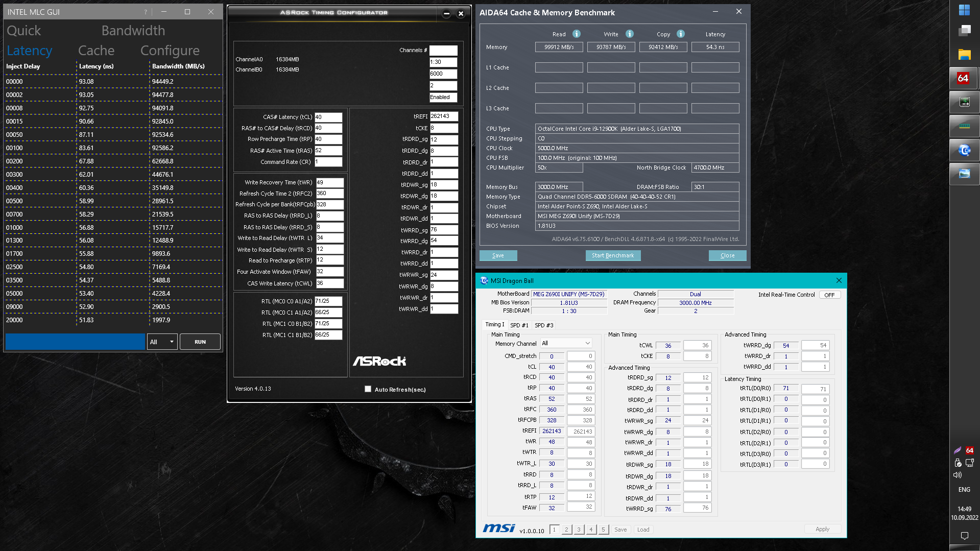Image resolution: width=980 pixels, height=551 pixels.
Task: Click the tREFI value field in ASRock
Action: (x=444, y=116)
